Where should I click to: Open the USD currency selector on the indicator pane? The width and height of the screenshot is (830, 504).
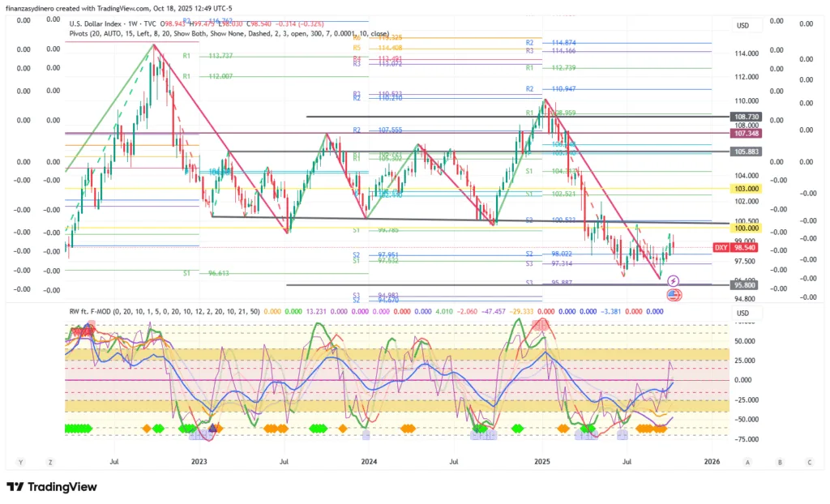pos(742,313)
